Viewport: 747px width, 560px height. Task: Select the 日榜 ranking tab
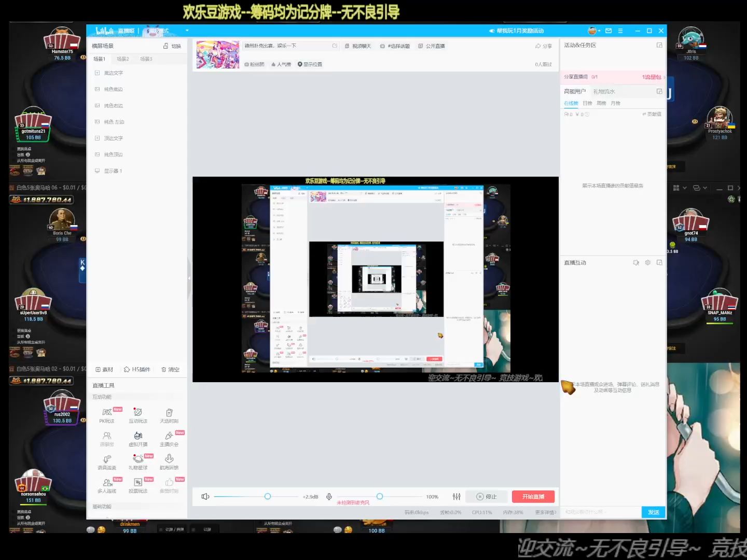pyautogui.click(x=587, y=103)
